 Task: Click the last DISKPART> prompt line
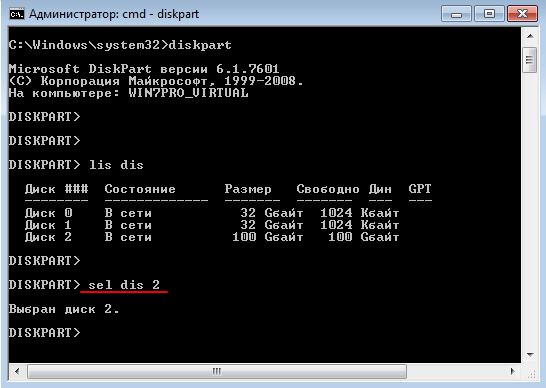[x=45, y=333]
